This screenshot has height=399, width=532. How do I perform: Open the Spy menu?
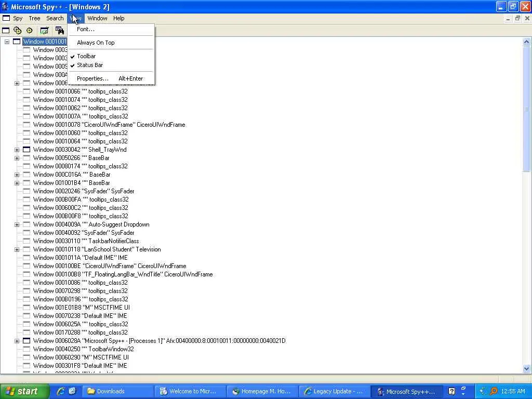click(18, 18)
